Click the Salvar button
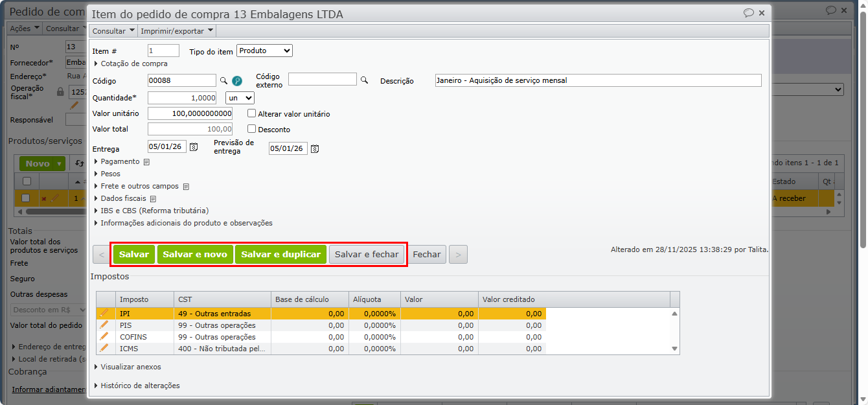Viewport: 868px width, 405px height. 134,255
